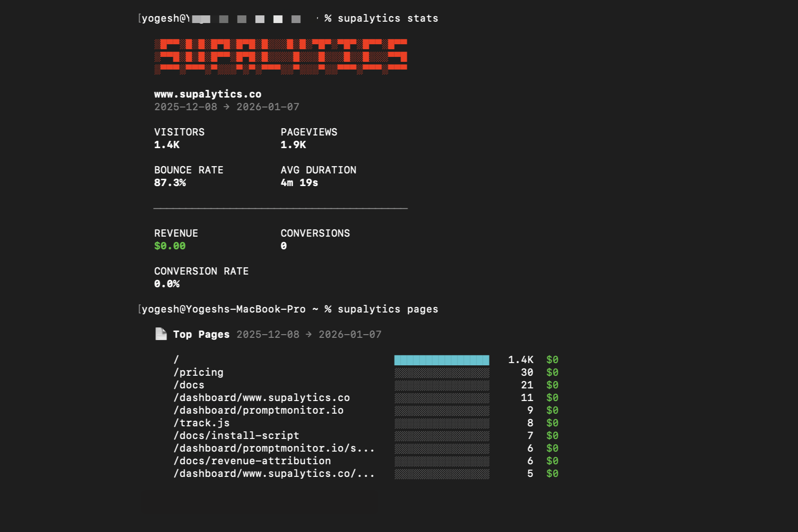Open the www.supalytics.co site link

[x=208, y=94]
